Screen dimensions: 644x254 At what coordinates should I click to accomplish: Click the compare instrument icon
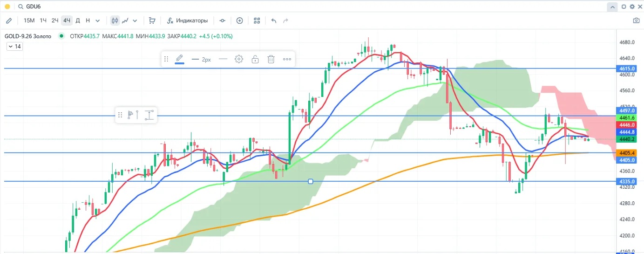coord(222,21)
